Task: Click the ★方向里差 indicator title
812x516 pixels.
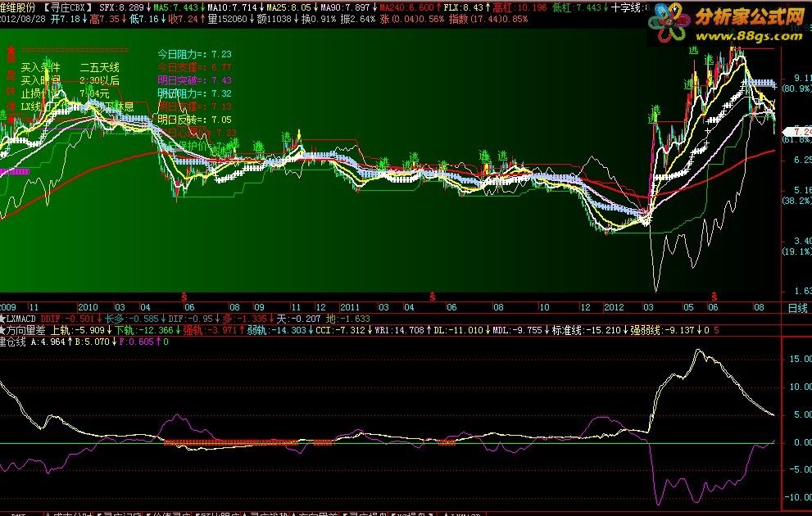Action: [x=23, y=330]
